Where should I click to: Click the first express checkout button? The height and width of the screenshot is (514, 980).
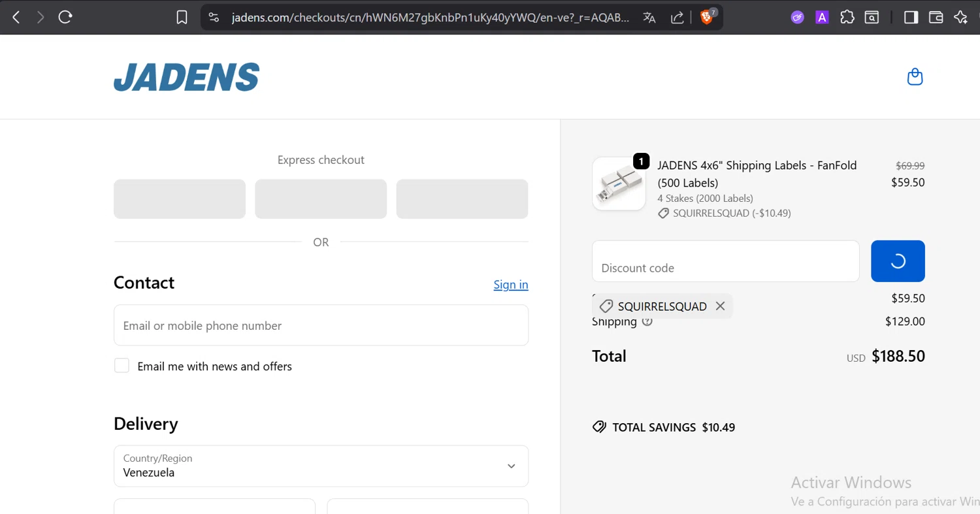(180, 199)
